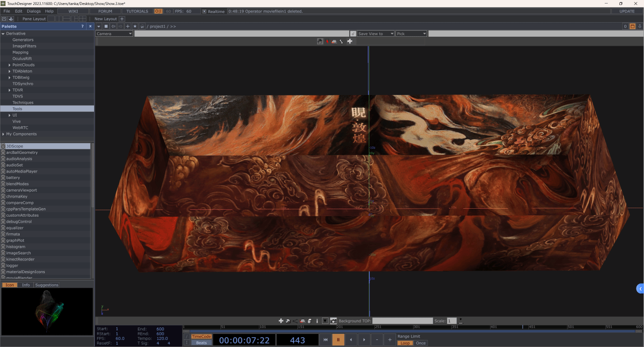Open the black triangle display options menu
644x347 pixels.
point(325,321)
